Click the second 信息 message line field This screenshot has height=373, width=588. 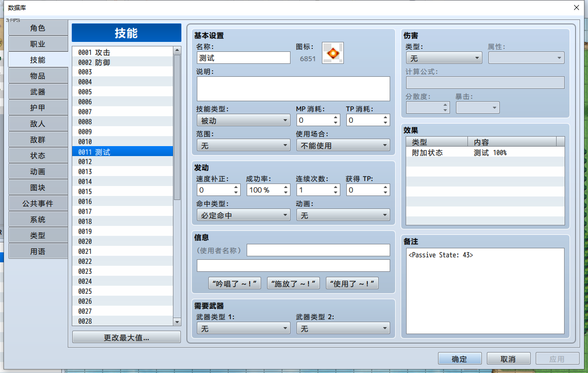tap(293, 266)
